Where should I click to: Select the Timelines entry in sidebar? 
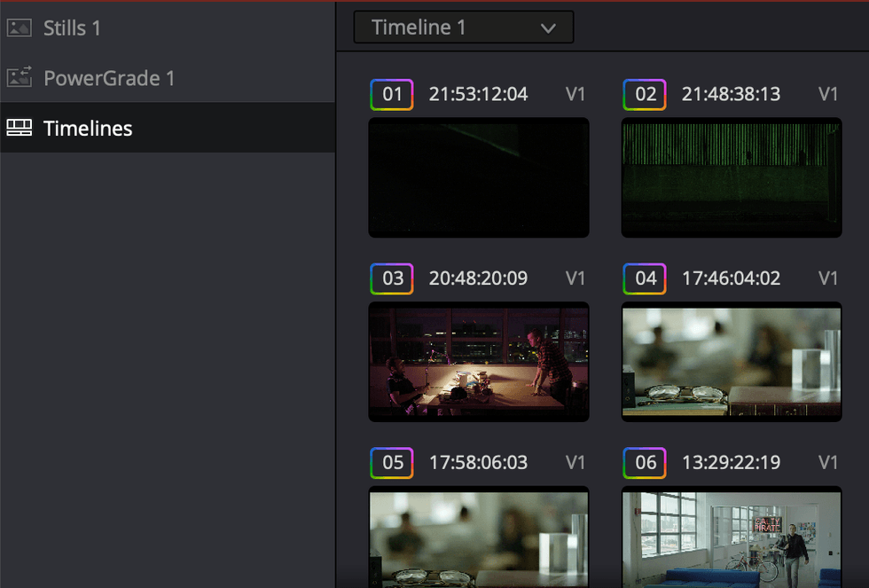coord(168,128)
